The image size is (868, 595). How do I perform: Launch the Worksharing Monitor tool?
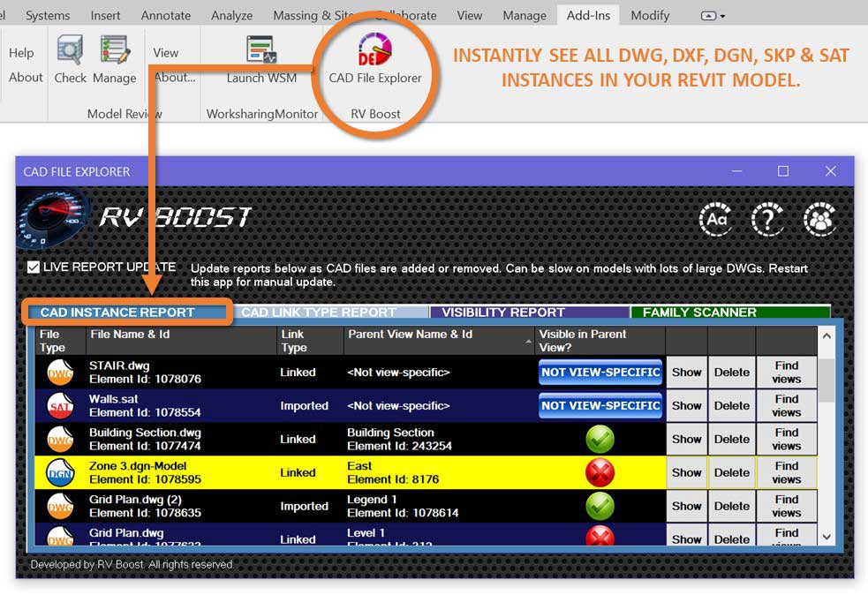(261, 58)
